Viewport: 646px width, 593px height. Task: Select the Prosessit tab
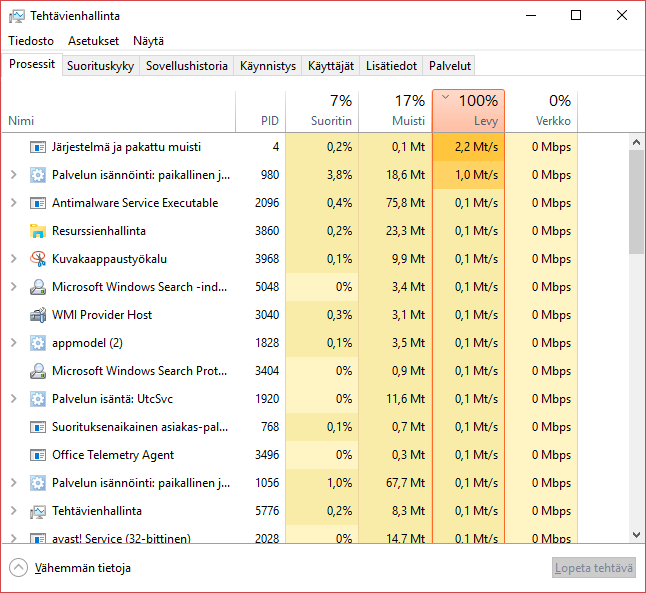coord(32,64)
